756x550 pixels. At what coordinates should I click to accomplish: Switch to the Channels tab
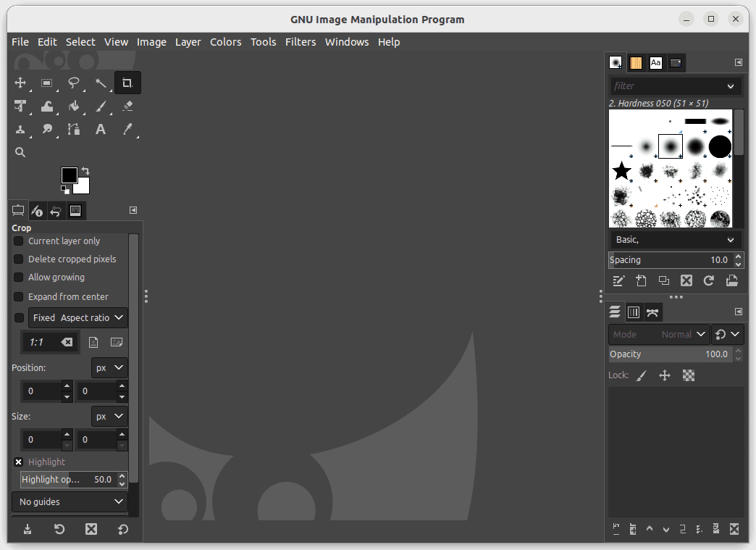click(634, 312)
